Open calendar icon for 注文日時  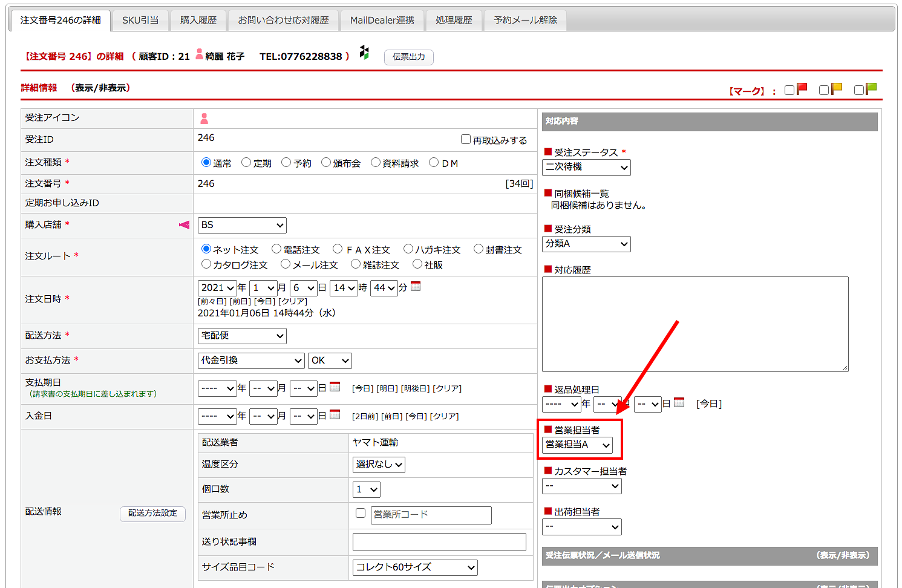click(416, 287)
